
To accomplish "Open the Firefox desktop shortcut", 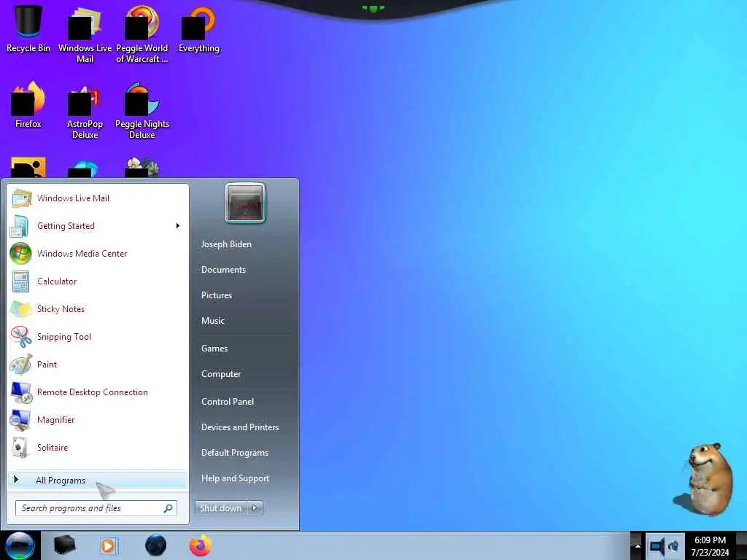I will tap(28, 105).
